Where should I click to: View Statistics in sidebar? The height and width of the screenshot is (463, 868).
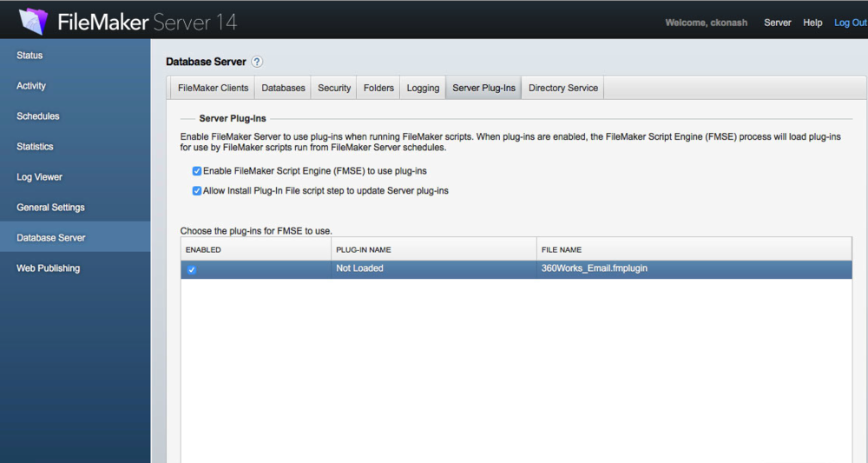(76, 147)
